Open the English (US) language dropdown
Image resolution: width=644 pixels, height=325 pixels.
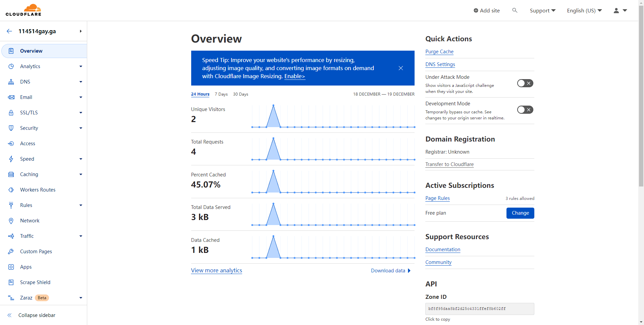(584, 10)
